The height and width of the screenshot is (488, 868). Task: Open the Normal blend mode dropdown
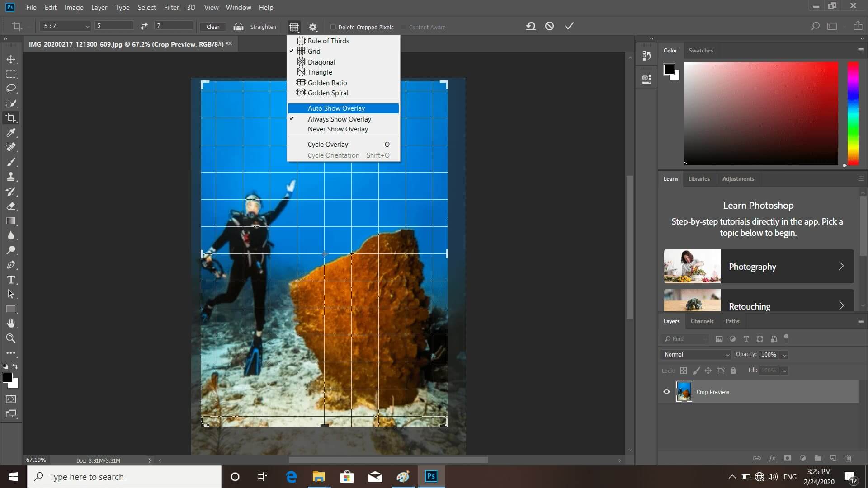pos(696,355)
